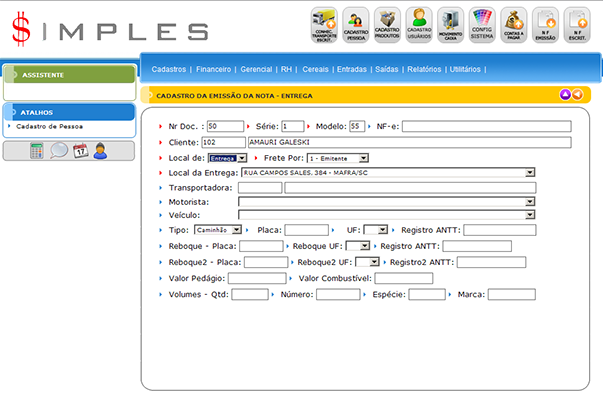Viewport: 603px width, 393px height.
Task: Open the user profile icon in sidebar
Action: [x=100, y=151]
